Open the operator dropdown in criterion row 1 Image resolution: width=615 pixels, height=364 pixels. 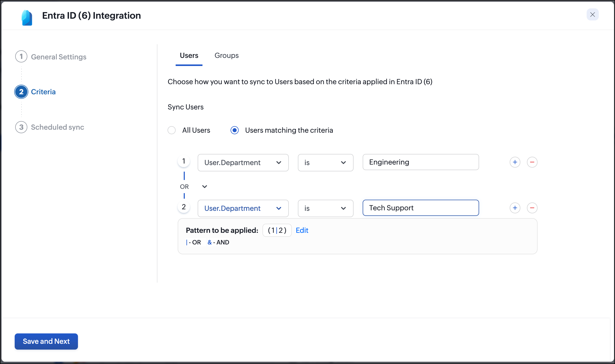point(325,163)
